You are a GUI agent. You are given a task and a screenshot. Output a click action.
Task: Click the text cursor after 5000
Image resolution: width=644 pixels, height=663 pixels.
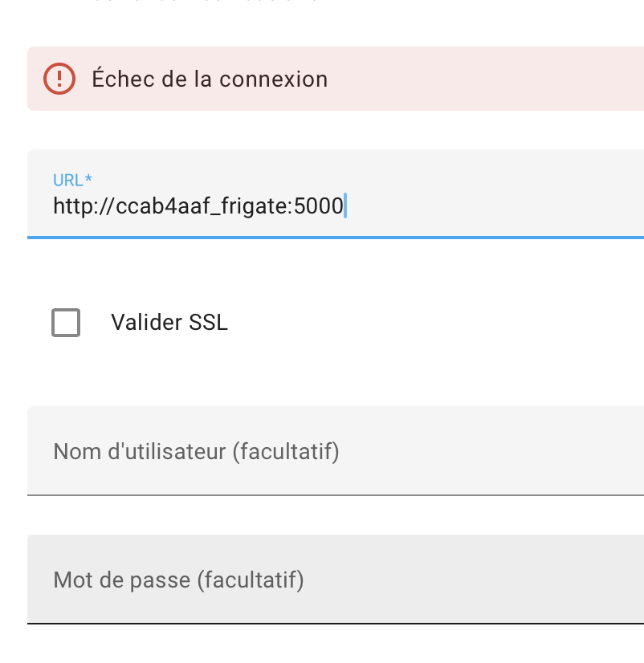point(344,207)
